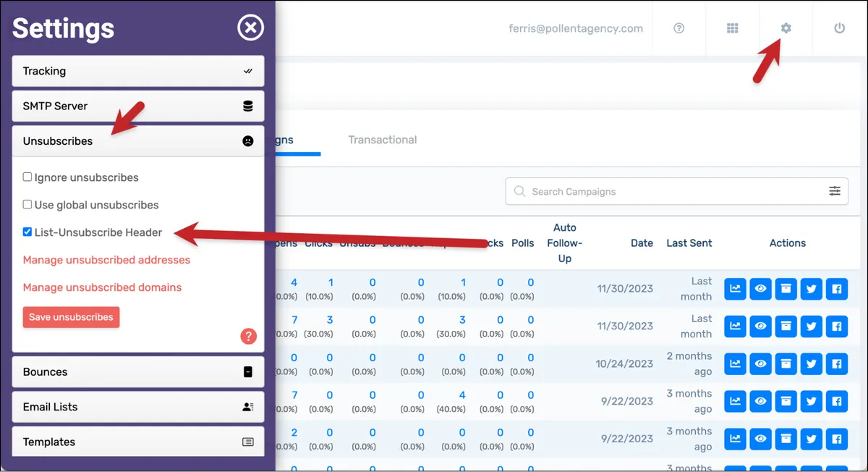
Task: Share the 10/24/2023 campaign on Twitter
Action: tap(812, 363)
